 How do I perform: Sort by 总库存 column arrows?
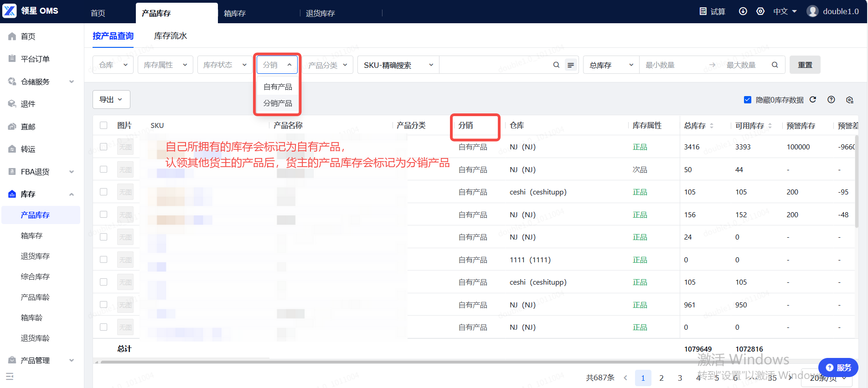point(711,126)
